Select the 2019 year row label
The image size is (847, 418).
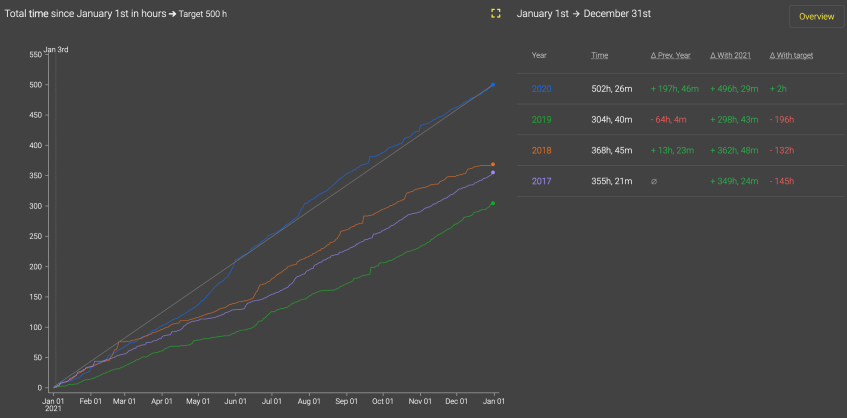pos(541,120)
